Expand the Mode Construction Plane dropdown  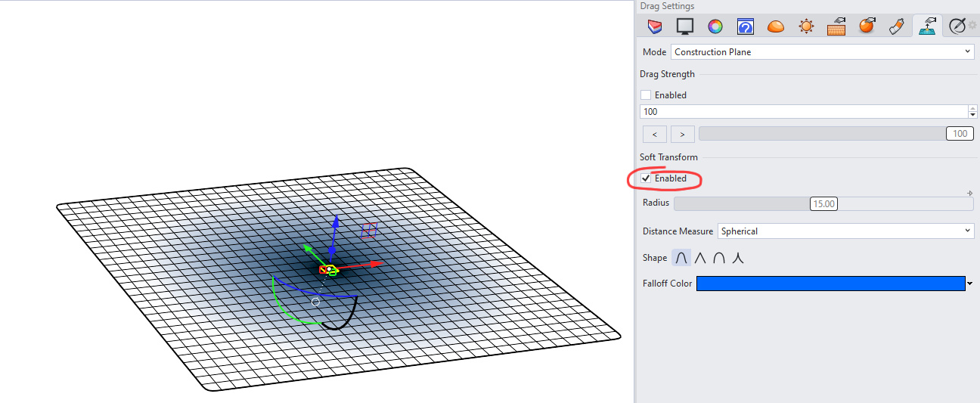pos(821,52)
